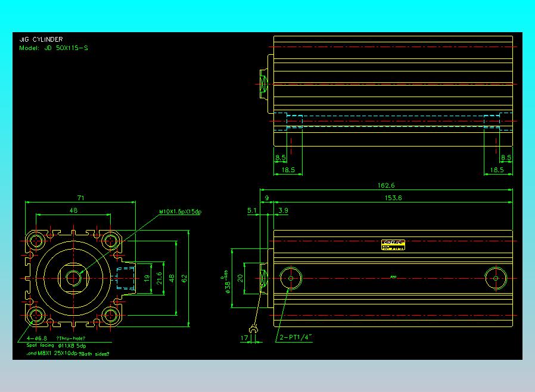
Task: Click the 62 height dimension in front view
Action: pyautogui.click(x=185, y=278)
